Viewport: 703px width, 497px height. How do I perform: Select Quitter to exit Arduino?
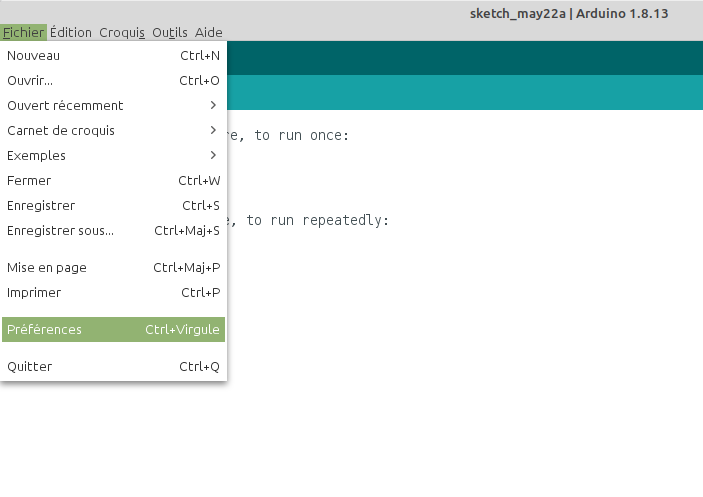coord(113,367)
